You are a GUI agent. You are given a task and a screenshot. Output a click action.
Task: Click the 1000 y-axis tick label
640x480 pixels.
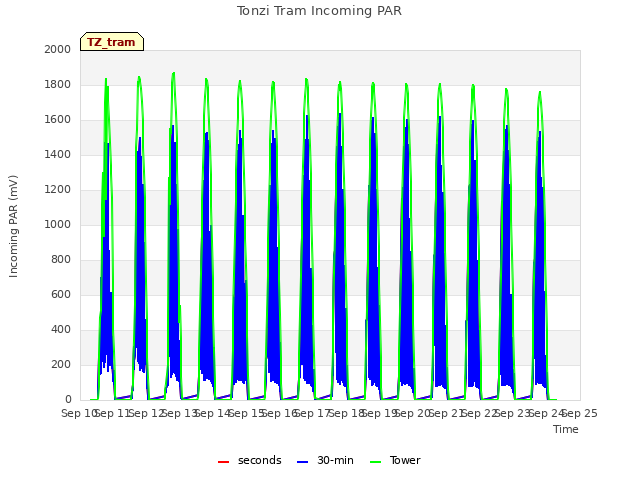(58, 224)
